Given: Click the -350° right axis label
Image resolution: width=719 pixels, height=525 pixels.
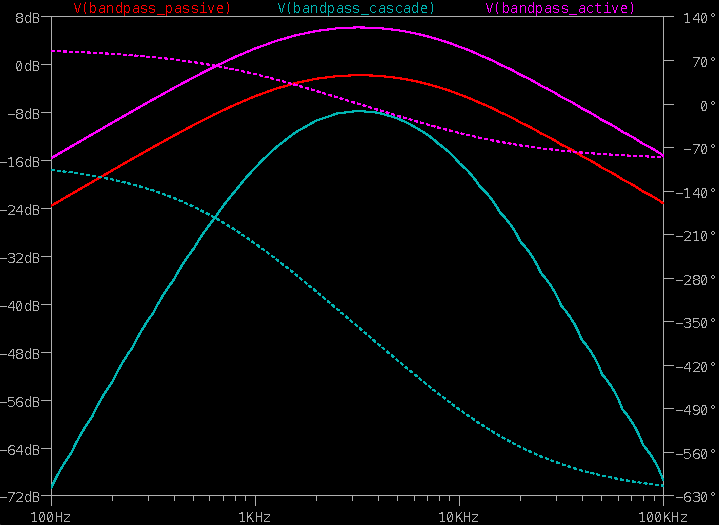Looking at the screenshot, I should pyautogui.click(x=693, y=323).
